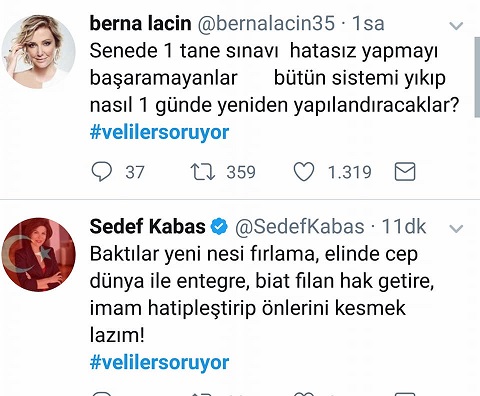Open #velilersoruyor hashtag in Sedef Kabas tweet
This screenshot has width=480, height=396.
159,362
